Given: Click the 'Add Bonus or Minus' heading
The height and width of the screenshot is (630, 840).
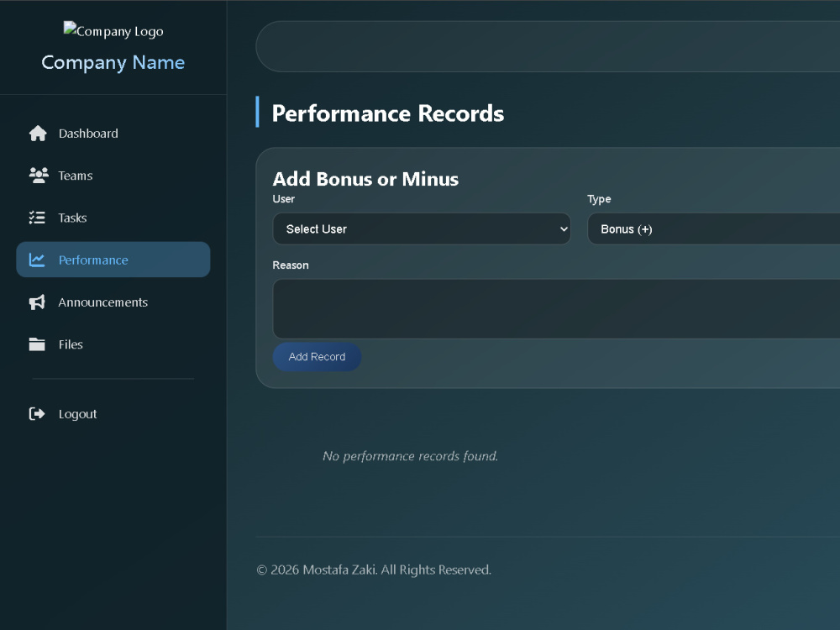Looking at the screenshot, I should (365, 179).
